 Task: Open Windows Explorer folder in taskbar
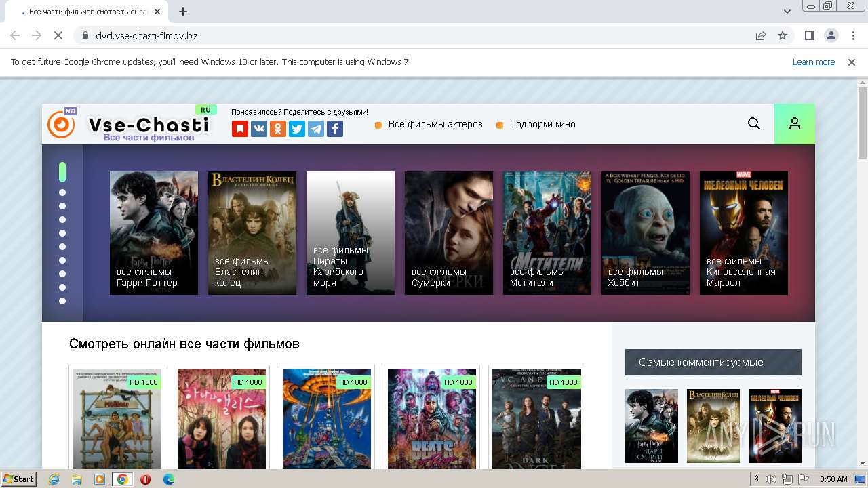(77, 479)
